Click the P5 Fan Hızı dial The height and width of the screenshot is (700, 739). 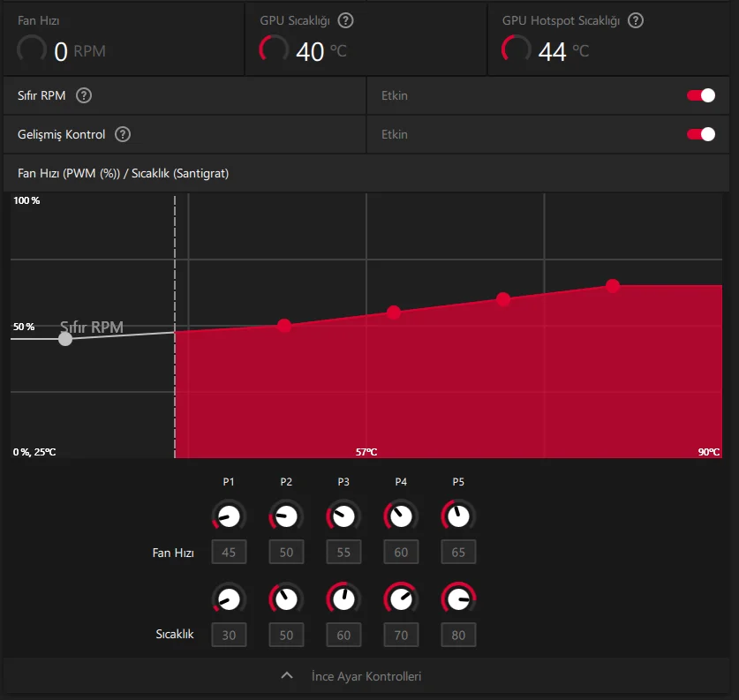(x=458, y=516)
